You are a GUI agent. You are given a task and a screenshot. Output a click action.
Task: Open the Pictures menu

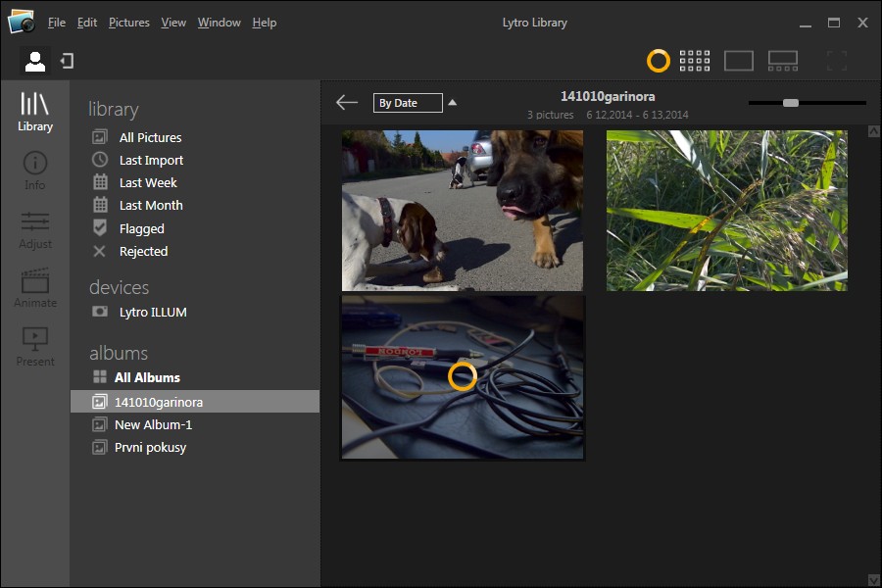(129, 23)
